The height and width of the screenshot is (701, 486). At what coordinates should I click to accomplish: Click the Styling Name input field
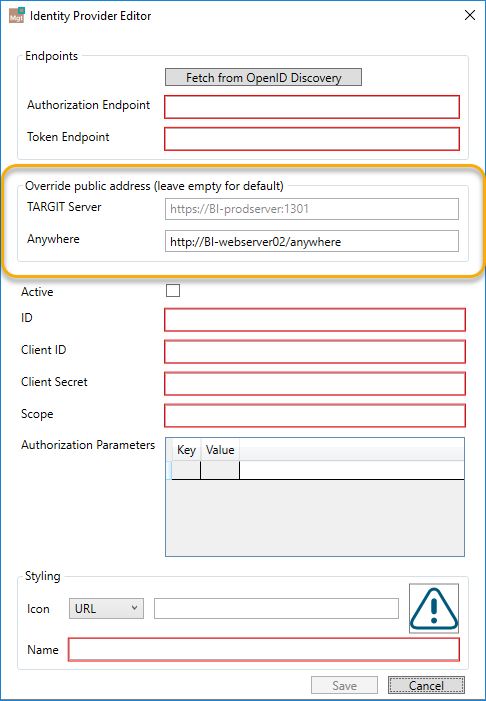click(264, 650)
